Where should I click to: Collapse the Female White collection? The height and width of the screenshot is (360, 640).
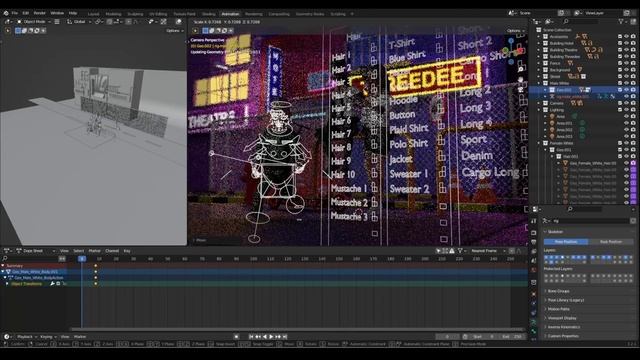[539, 143]
